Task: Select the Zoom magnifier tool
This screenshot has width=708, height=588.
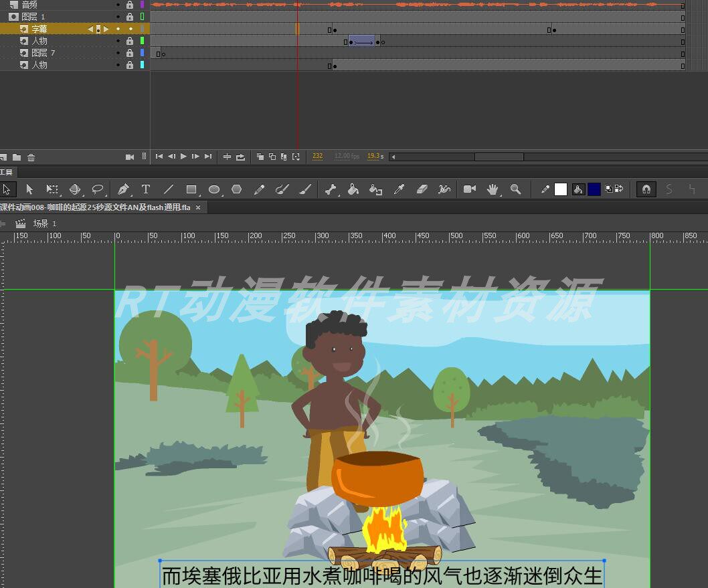Action: pos(515,189)
